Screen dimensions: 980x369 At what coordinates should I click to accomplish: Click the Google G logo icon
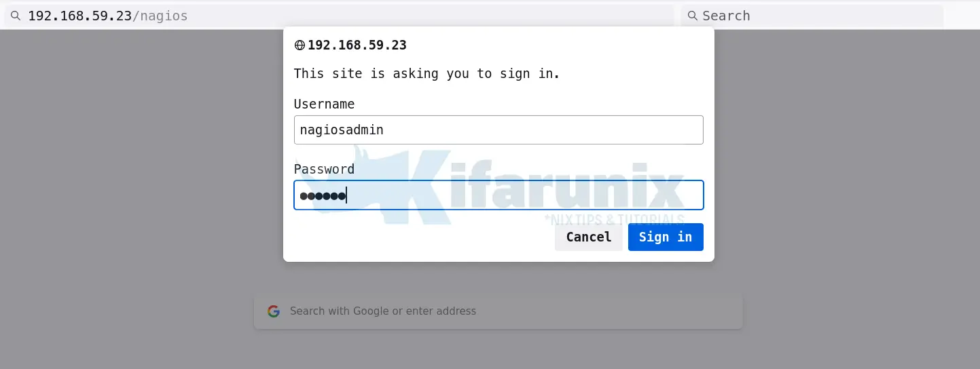tap(274, 311)
